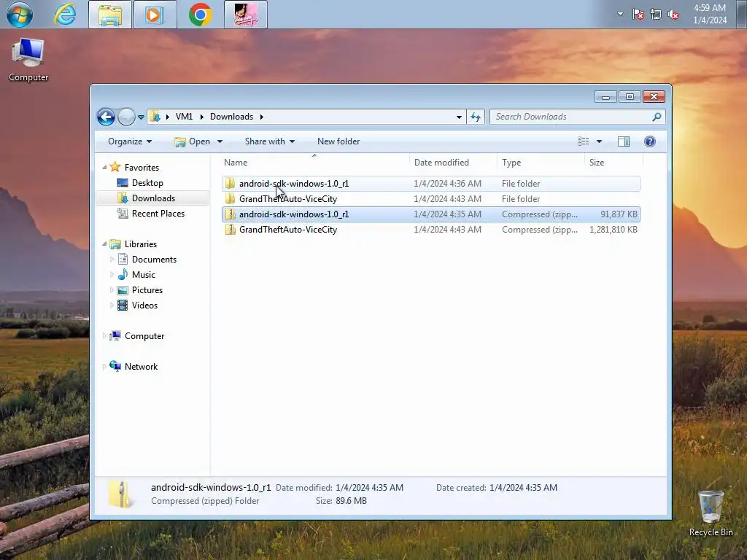Image resolution: width=747 pixels, height=560 pixels.
Task: Open Google Chrome from taskbar
Action: (200, 15)
